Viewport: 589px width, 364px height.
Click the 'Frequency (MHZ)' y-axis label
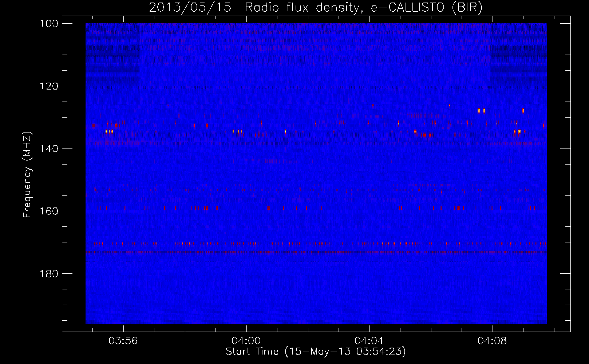27,175
